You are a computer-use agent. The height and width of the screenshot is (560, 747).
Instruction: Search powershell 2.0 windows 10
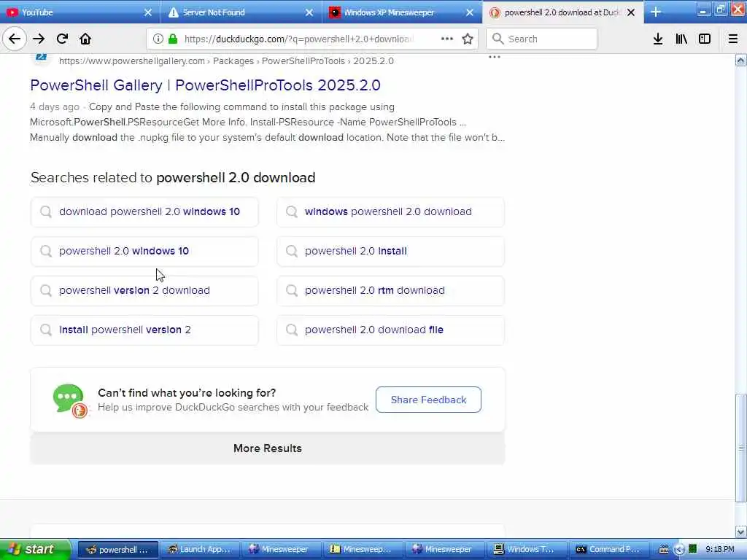(x=144, y=252)
